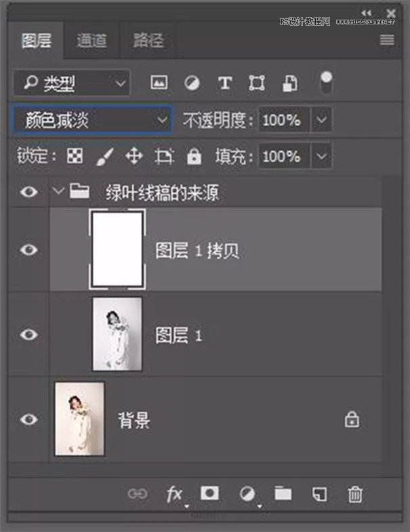This screenshot has height=532, width=410.
Task: Toggle lock all padlock icon
Action: (194, 157)
